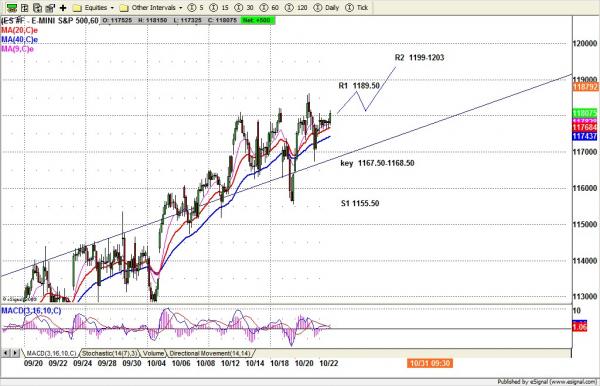Open the Other Intervals dropdown

151,8
